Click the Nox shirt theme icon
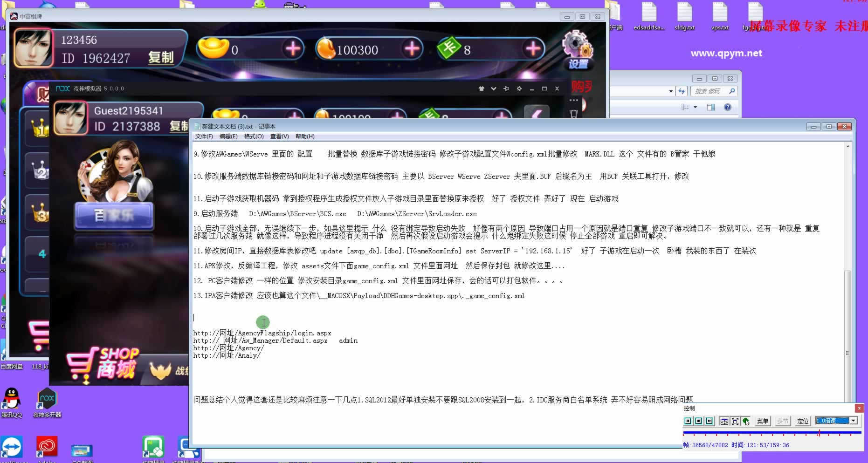Viewport: 868px width, 463px height. pos(482,89)
